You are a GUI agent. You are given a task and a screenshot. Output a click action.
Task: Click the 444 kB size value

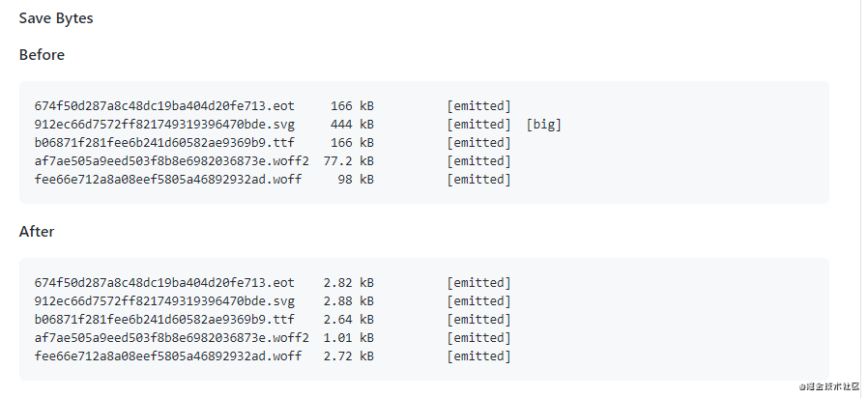click(x=352, y=124)
